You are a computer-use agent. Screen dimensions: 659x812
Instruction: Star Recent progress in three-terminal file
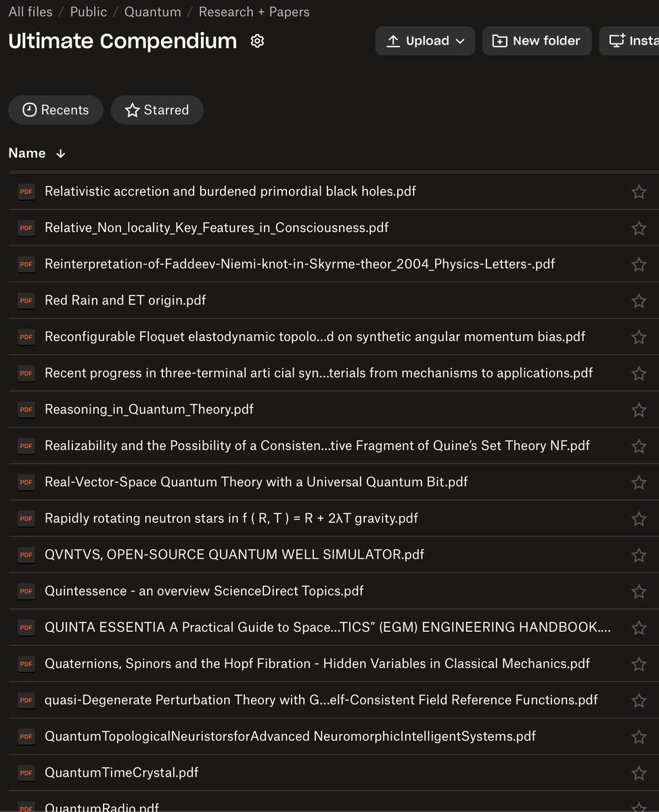639,374
